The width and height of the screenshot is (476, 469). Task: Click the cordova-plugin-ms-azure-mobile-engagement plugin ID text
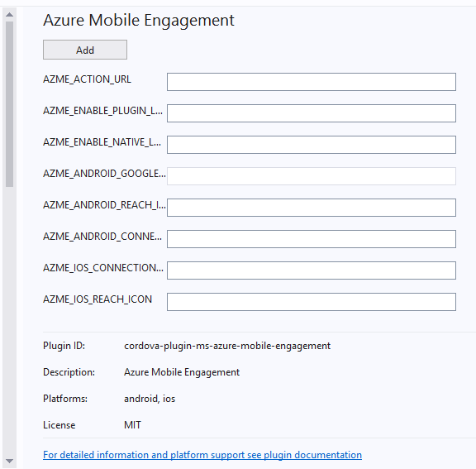click(227, 346)
